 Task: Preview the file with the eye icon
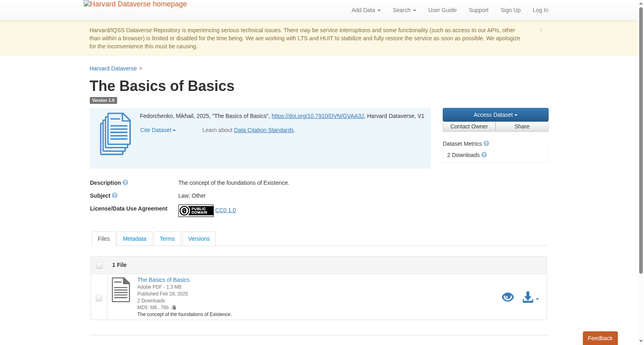[x=508, y=297]
